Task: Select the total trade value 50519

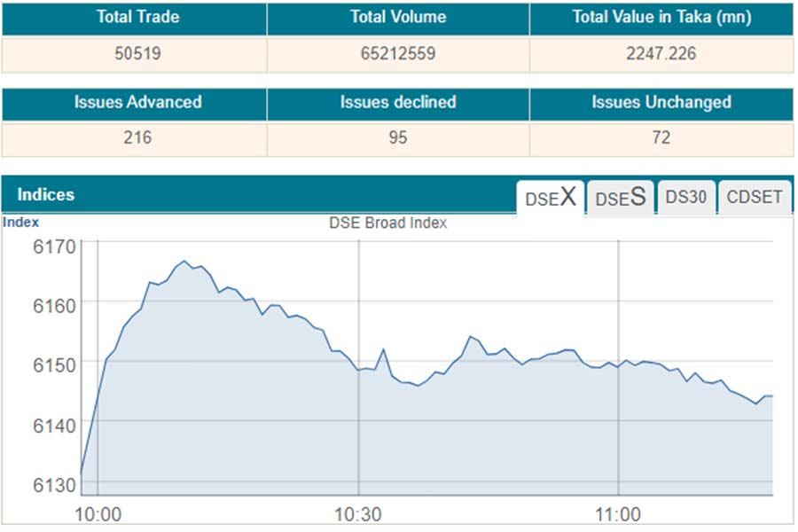Action: coord(136,54)
